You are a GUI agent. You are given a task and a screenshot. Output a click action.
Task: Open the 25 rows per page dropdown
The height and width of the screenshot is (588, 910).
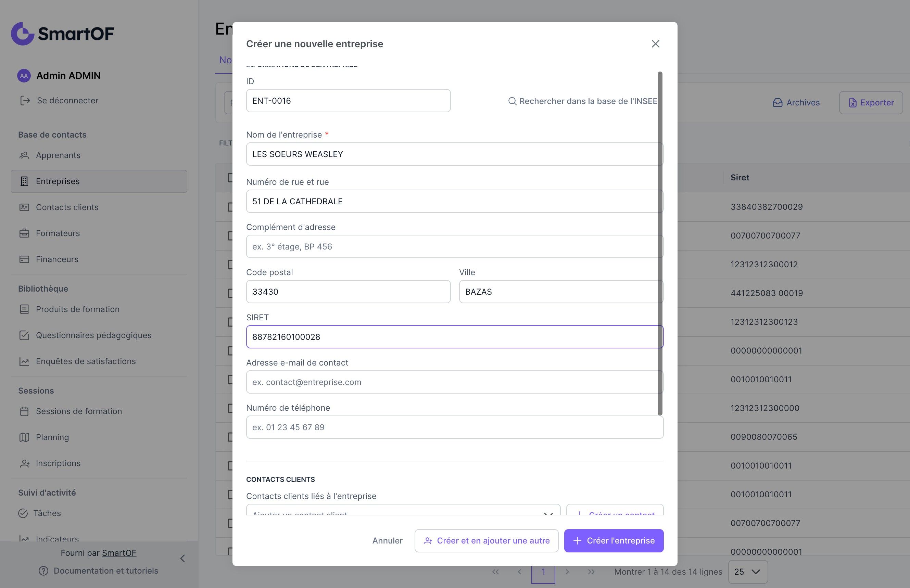(748, 572)
